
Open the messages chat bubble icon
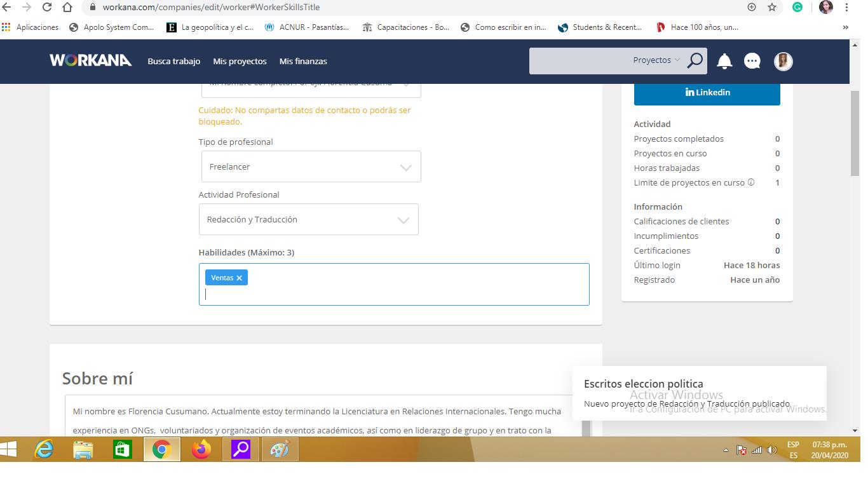pos(752,61)
